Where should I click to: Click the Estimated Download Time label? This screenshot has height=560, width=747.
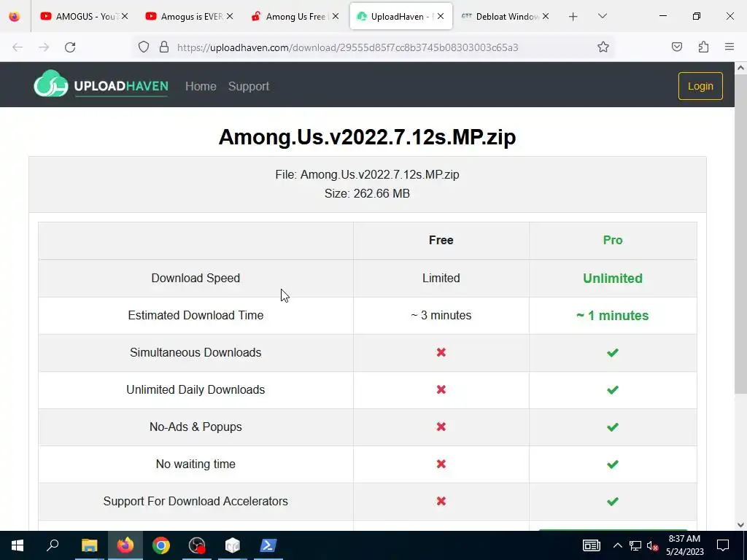[x=196, y=315]
